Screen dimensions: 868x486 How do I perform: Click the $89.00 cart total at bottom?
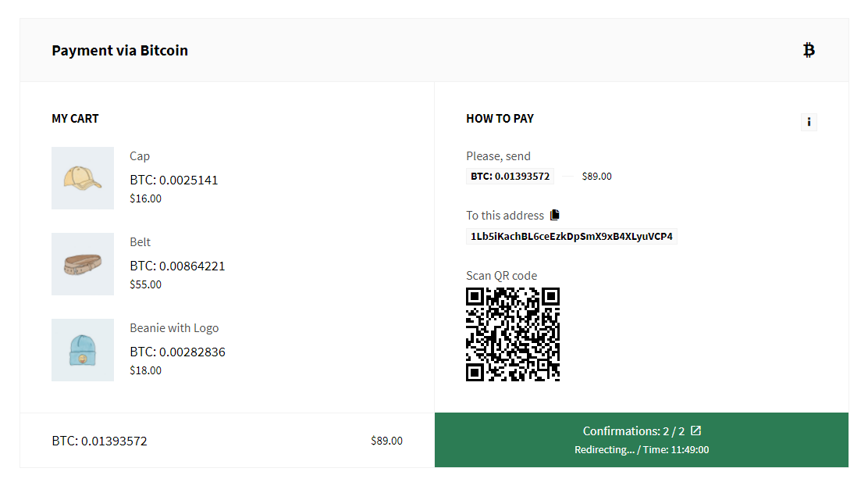(386, 441)
